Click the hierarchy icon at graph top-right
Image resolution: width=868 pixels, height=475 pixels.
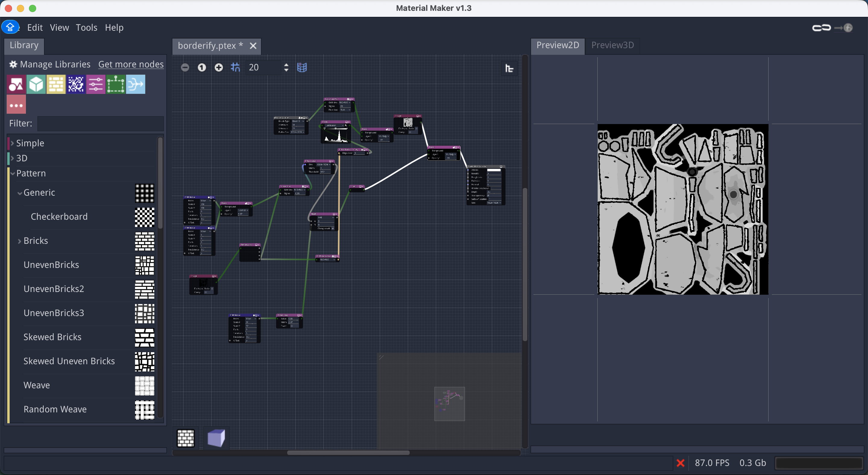[x=509, y=69]
